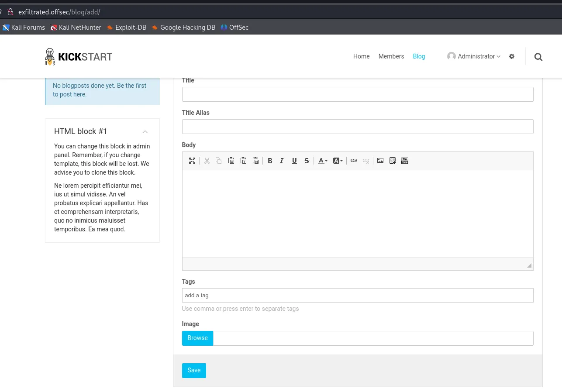The width and height of the screenshot is (562, 392).
Task: Maximize the body editor
Action: click(x=192, y=161)
